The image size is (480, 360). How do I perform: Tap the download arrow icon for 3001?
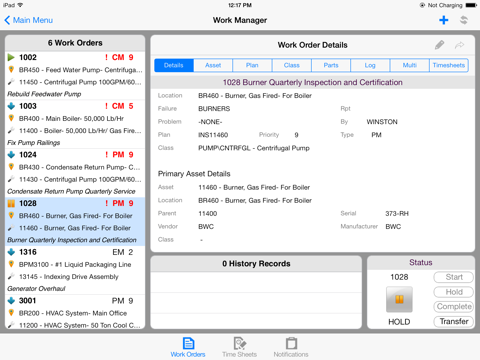11,301
